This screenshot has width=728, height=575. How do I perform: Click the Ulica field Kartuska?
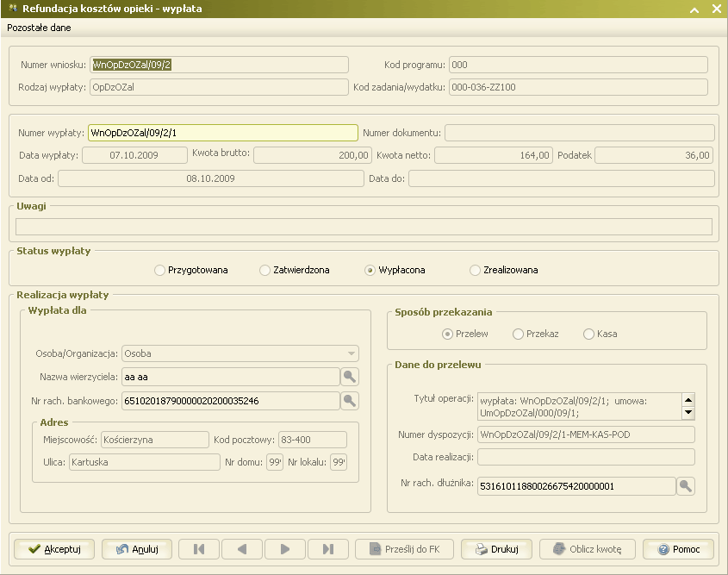click(x=145, y=462)
